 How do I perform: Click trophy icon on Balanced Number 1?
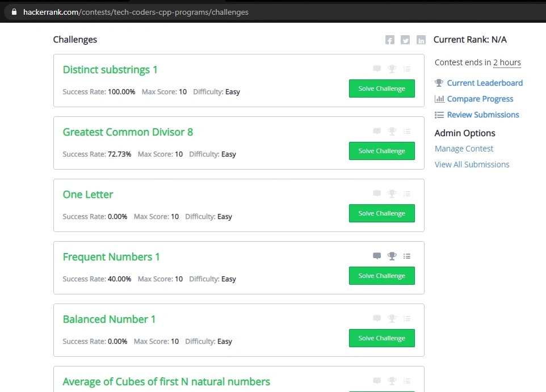point(392,318)
